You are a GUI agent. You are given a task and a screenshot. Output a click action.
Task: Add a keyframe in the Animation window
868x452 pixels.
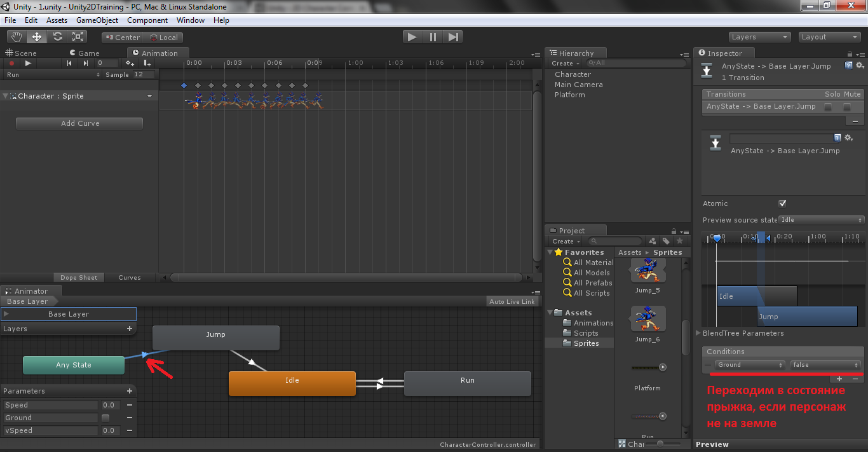[130, 63]
